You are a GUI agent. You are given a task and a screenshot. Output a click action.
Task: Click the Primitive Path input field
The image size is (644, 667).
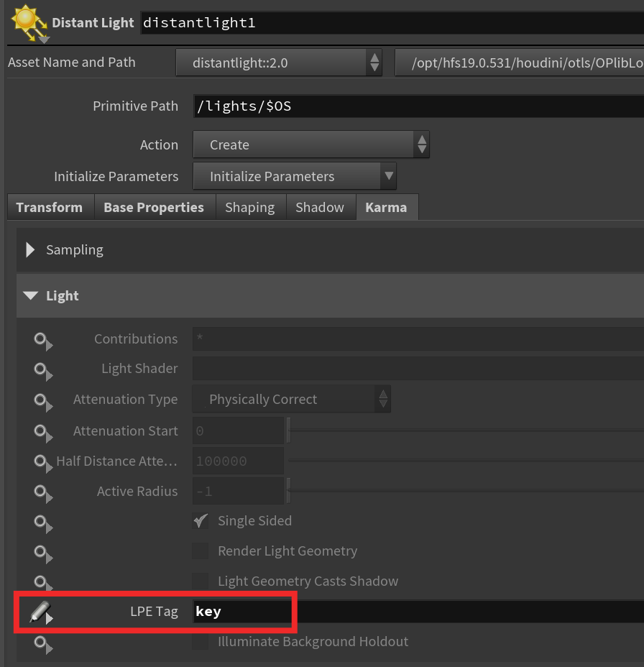point(418,106)
